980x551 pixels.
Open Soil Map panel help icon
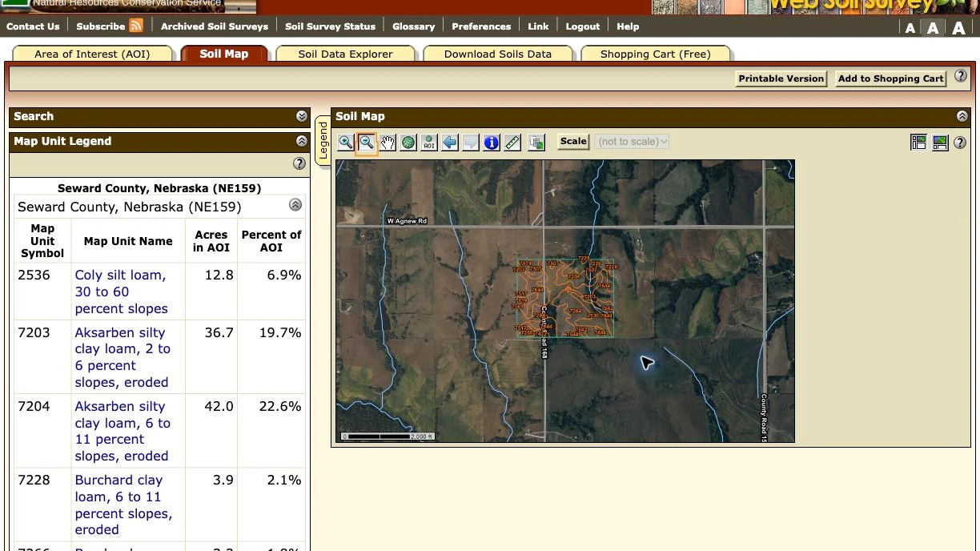(x=960, y=143)
